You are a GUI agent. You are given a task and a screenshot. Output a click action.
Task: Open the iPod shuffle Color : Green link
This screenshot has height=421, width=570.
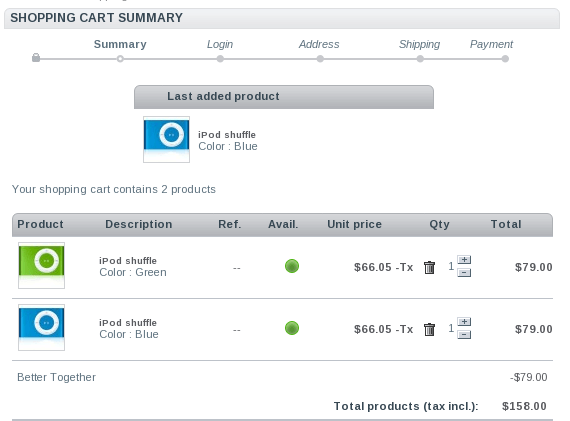click(133, 266)
